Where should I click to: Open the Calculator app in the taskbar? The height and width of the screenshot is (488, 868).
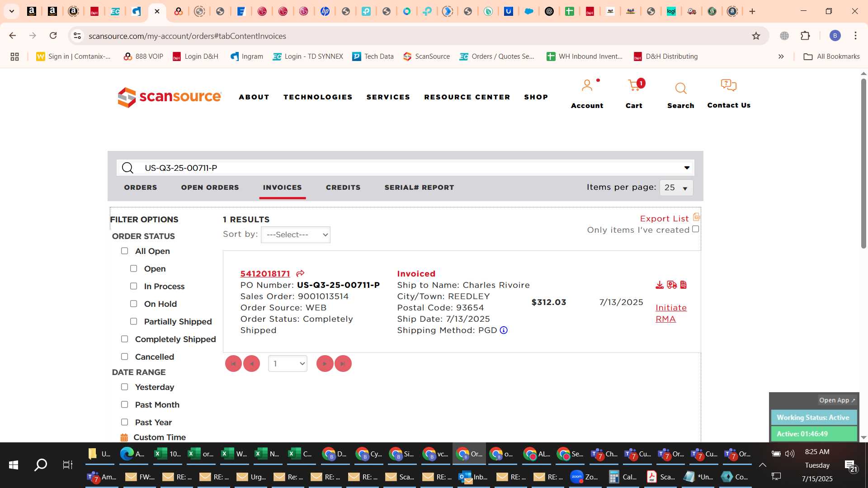(x=622, y=477)
